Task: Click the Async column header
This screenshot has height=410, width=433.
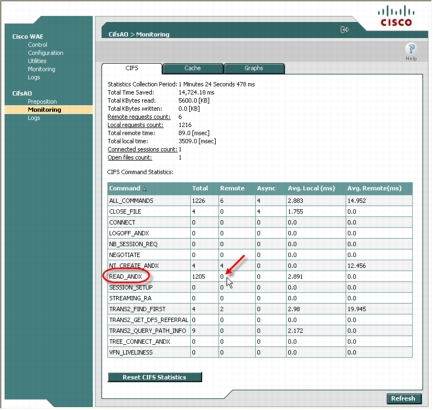Action: pos(266,188)
